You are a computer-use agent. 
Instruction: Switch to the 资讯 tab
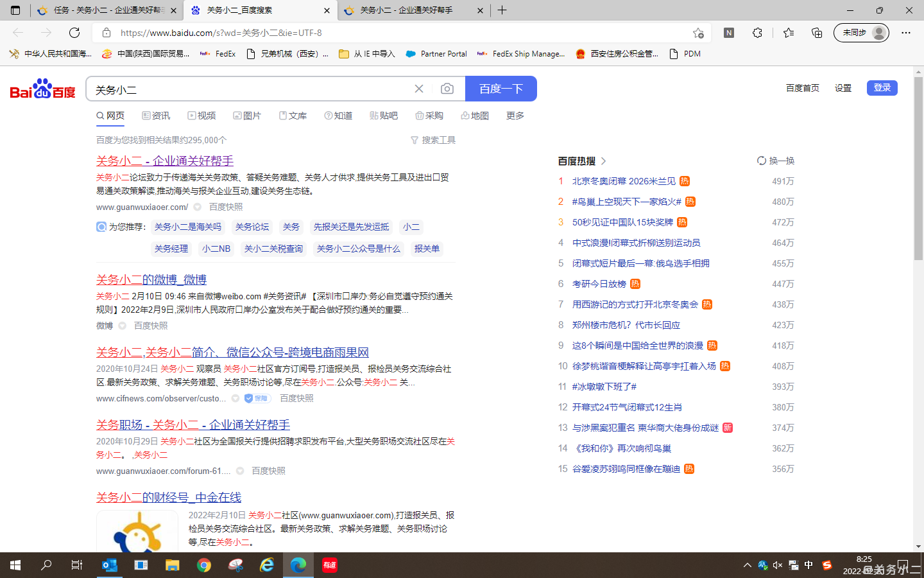pos(156,116)
